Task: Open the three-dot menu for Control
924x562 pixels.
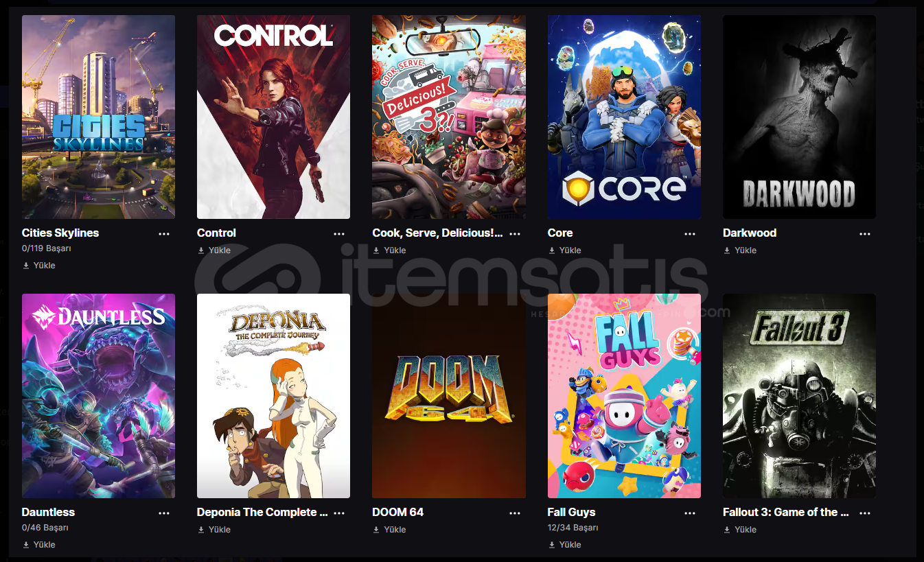Action: pyautogui.click(x=339, y=234)
